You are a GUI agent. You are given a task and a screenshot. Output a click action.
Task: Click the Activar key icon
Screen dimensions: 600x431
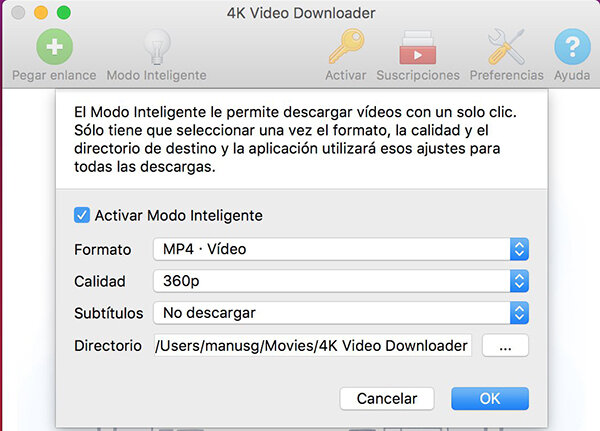[x=346, y=47]
